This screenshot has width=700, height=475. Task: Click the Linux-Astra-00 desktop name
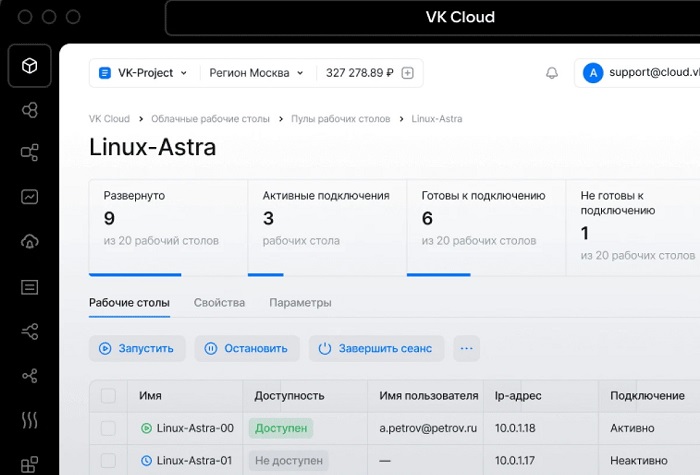pos(195,428)
